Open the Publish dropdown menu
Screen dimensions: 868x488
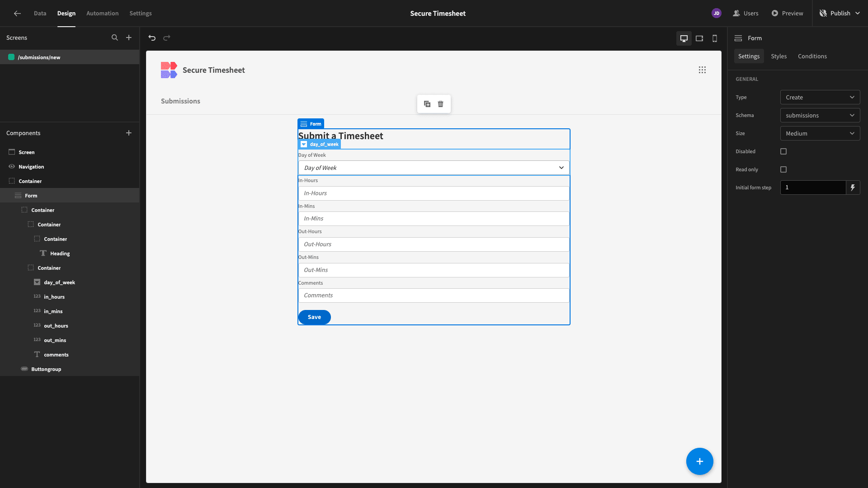tap(840, 14)
